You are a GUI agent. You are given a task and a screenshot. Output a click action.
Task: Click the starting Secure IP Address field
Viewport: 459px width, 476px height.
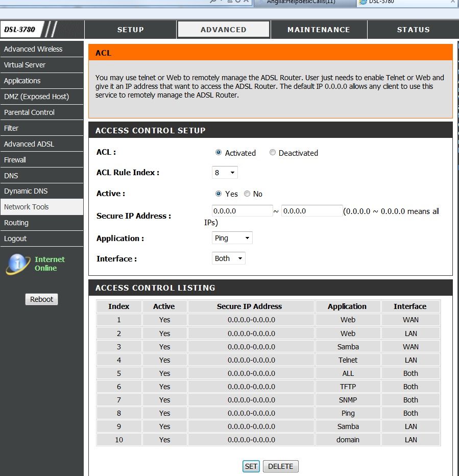(x=242, y=211)
